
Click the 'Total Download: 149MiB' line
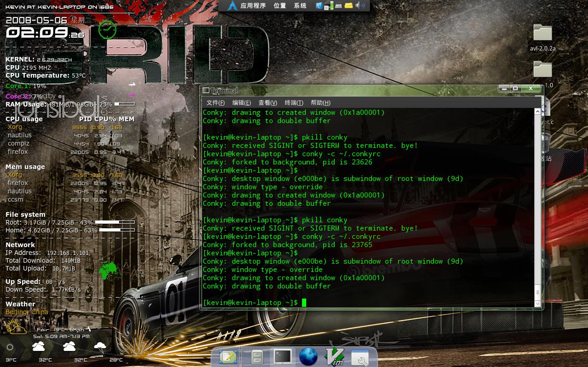click(43, 260)
